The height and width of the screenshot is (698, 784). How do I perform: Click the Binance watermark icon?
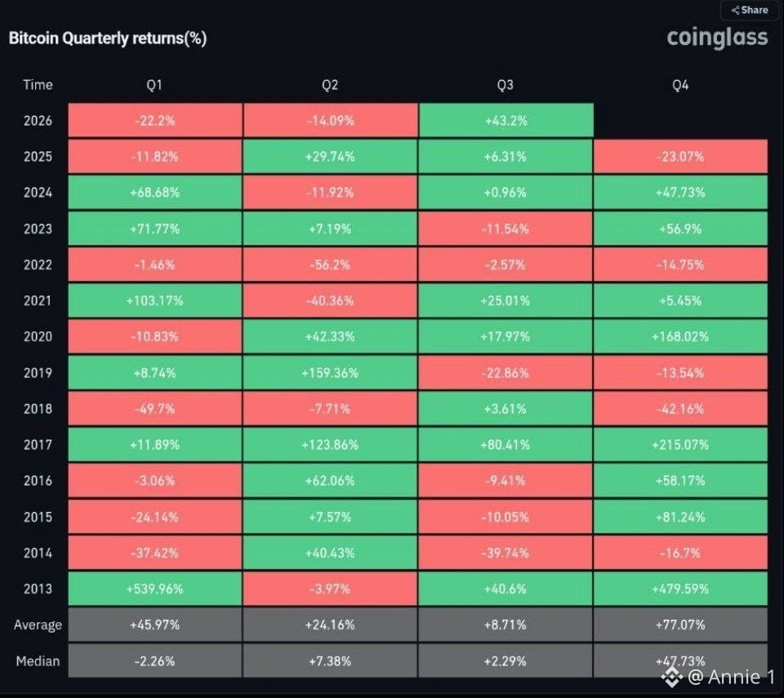pos(671,677)
